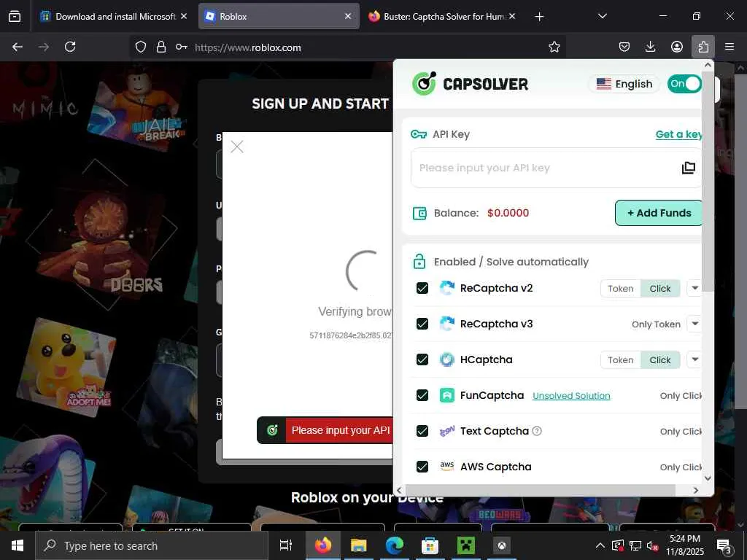Viewport: 747px width, 560px height.
Task: Click the site padlock icon
Action: pos(161,47)
